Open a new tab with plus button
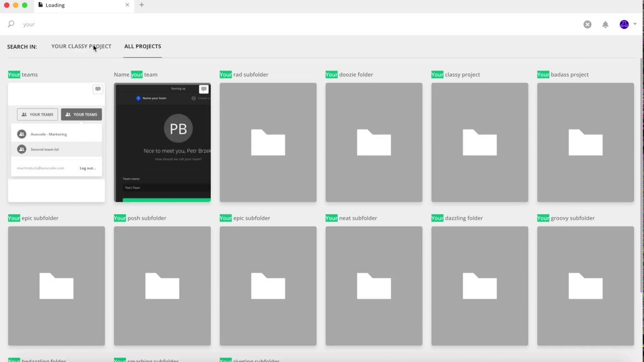Screen dimensions: 644x362 click(141, 5)
